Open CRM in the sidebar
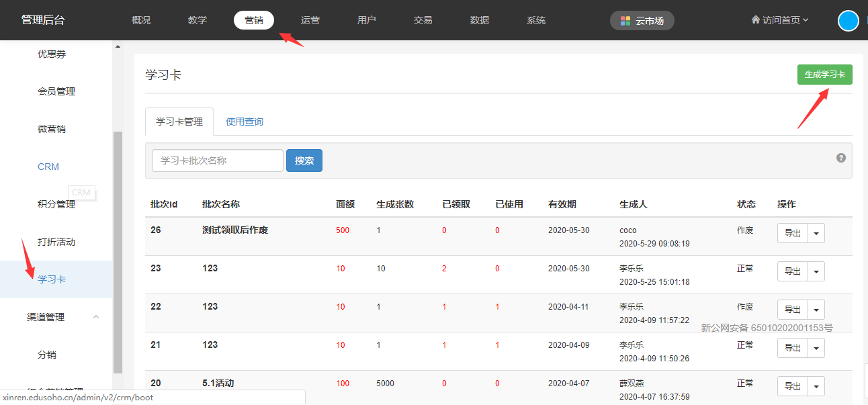 coord(48,167)
